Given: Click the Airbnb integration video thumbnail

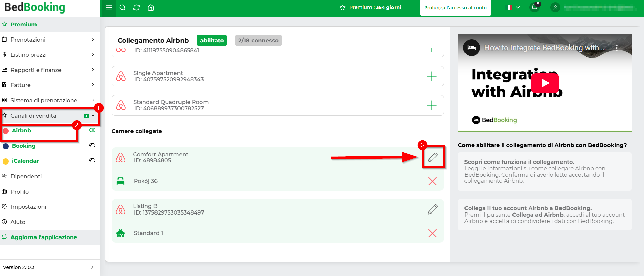Looking at the screenshot, I should pyautogui.click(x=545, y=83).
